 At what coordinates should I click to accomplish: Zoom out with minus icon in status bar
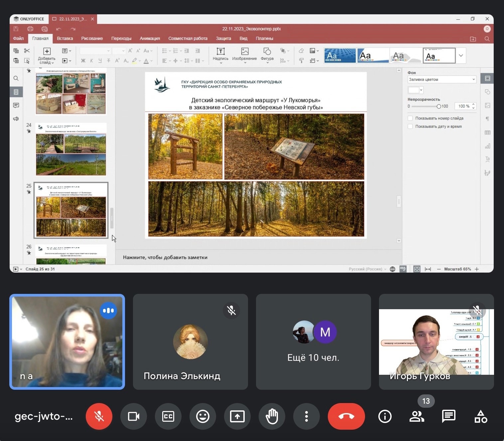(x=439, y=269)
